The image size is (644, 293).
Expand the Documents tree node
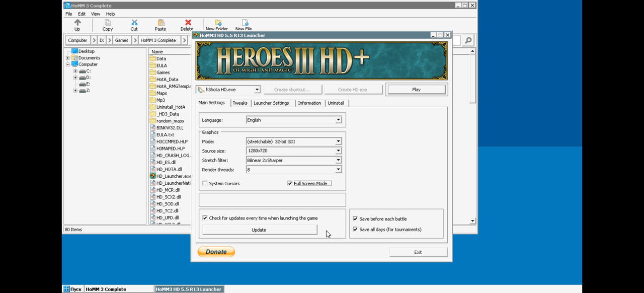(68, 58)
